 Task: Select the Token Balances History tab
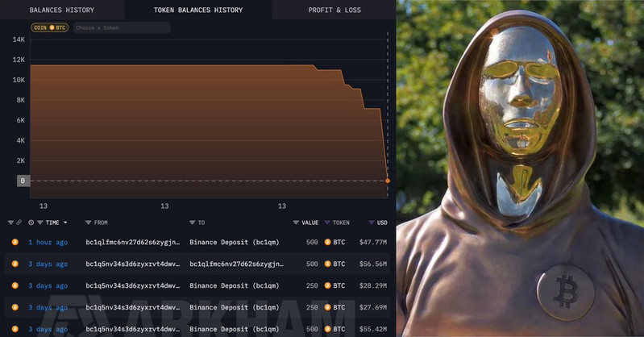[x=197, y=10]
